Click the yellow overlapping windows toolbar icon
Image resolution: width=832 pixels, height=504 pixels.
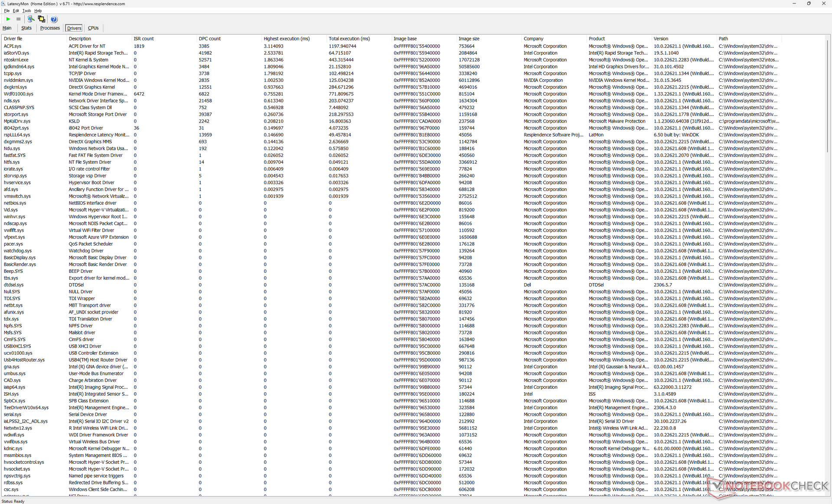pos(42,19)
